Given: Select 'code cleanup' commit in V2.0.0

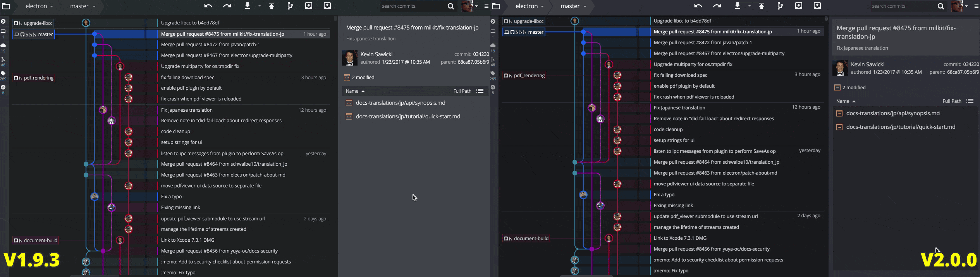Looking at the screenshot, I should 668,130.
